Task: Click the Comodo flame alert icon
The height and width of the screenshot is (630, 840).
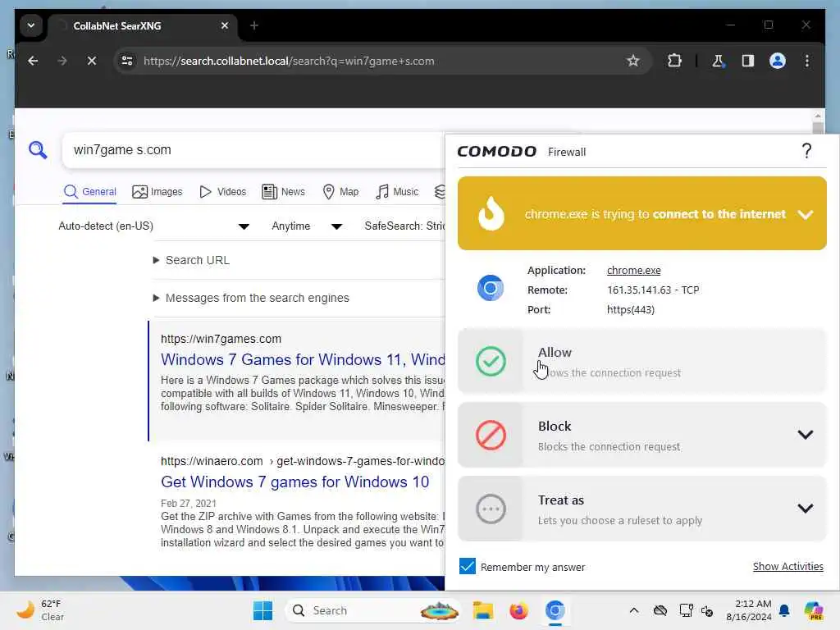Action: (491, 213)
